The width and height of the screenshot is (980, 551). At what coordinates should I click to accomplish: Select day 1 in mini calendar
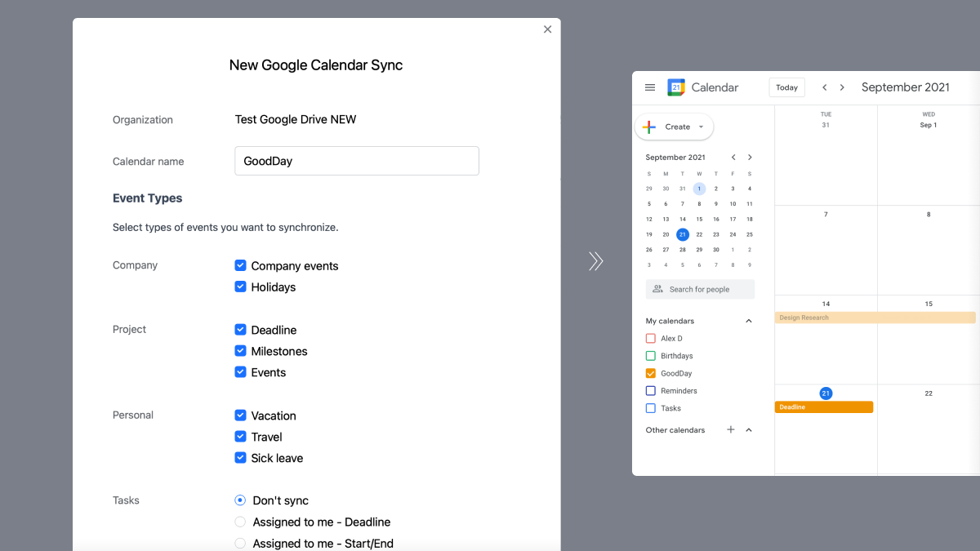coord(699,189)
